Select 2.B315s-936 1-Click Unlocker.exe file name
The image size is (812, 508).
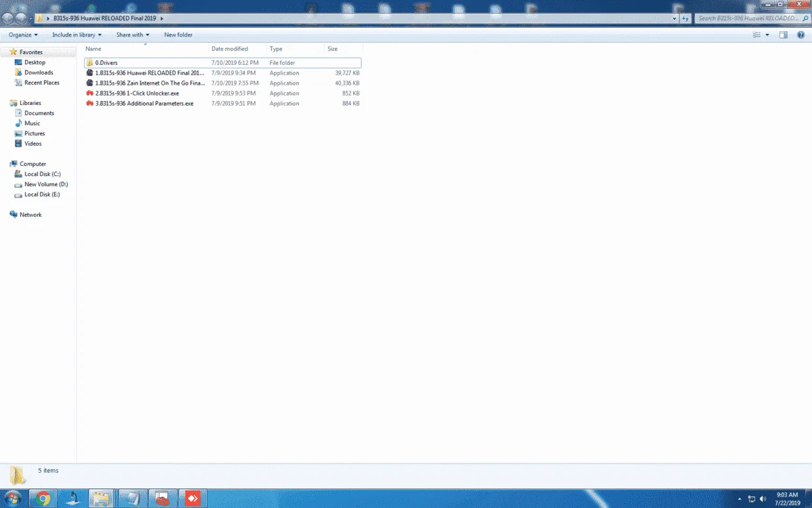tap(137, 93)
